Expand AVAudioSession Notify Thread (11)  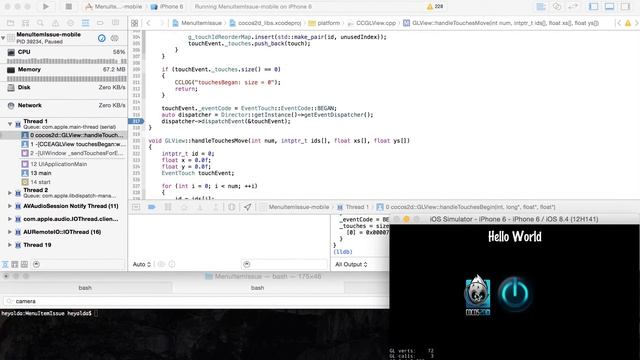click(x=10, y=206)
